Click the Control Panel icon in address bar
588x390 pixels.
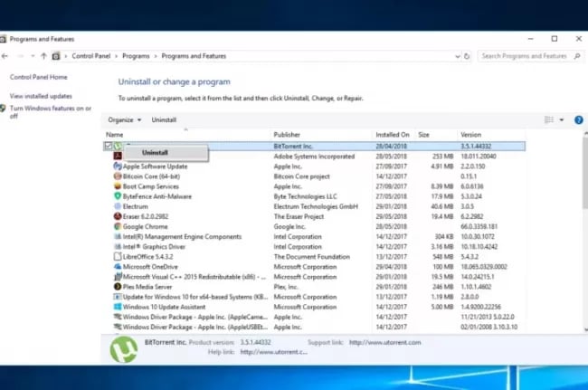pyautogui.click(x=56, y=56)
